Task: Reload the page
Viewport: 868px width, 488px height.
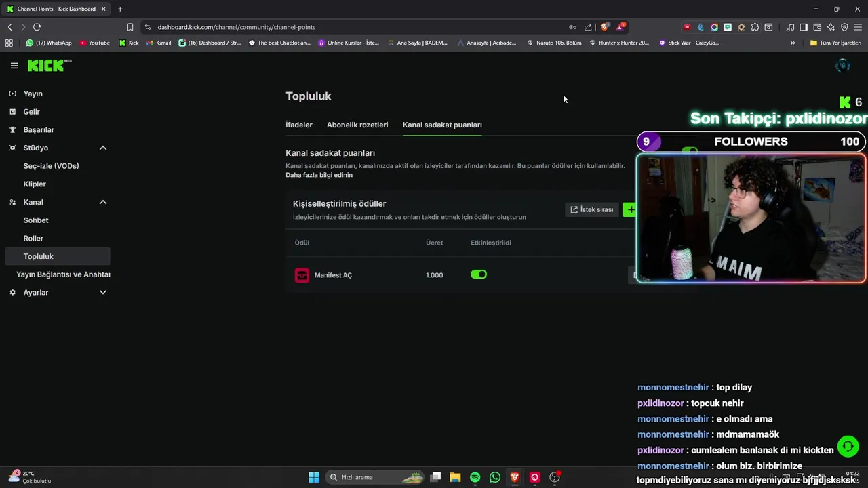Action: (x=37, y=27)
